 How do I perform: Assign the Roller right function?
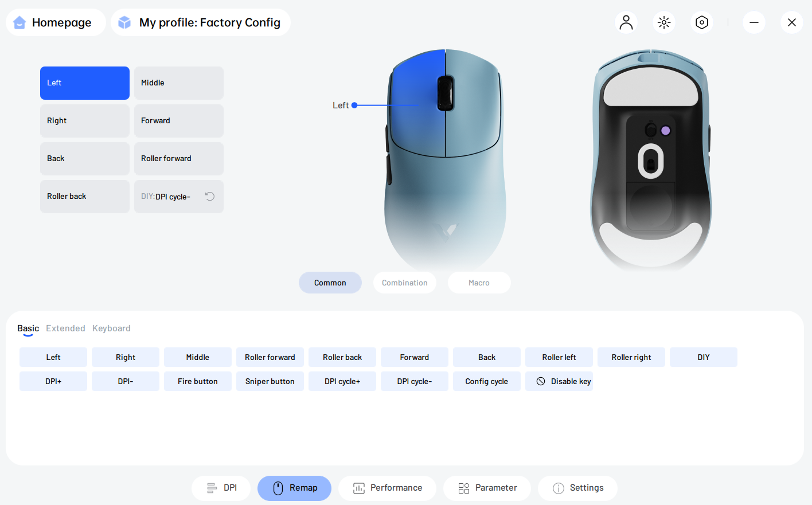tap(631, 357)
